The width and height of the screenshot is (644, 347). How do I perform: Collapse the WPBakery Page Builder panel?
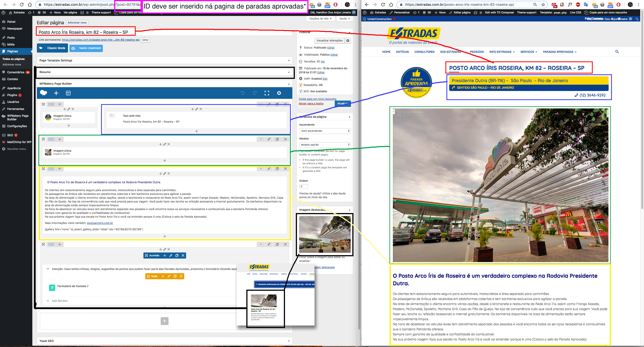[x=289, y=84]
